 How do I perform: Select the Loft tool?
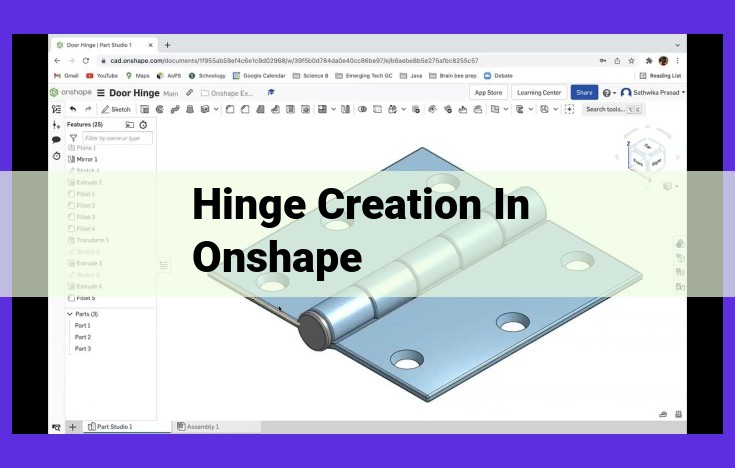tap(190, 109)
